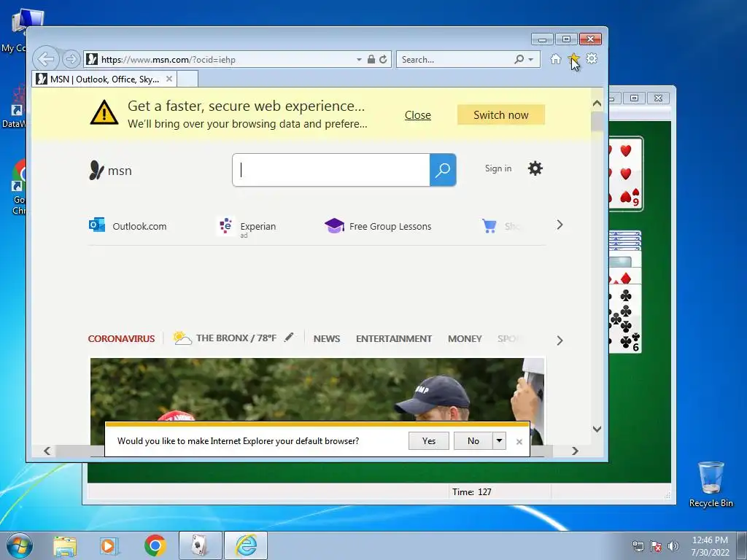Open a new blank tab button

point(187,79)
